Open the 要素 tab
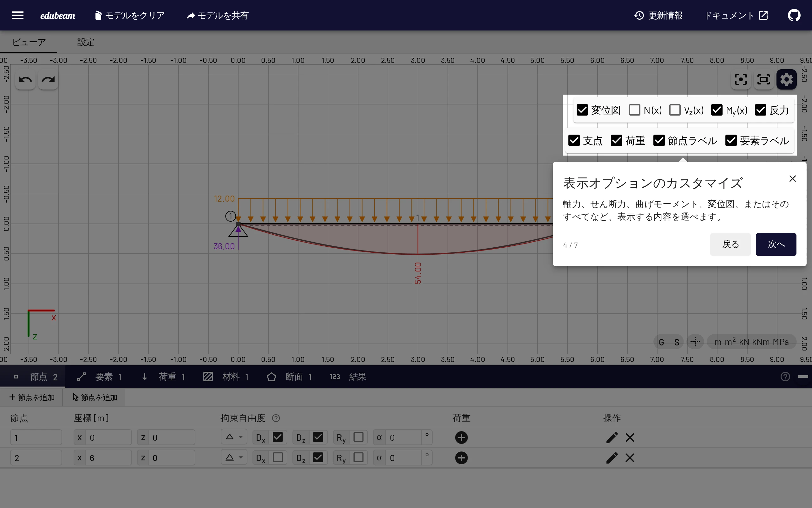This screenshot has height=508, width=812. coord(100,377)
